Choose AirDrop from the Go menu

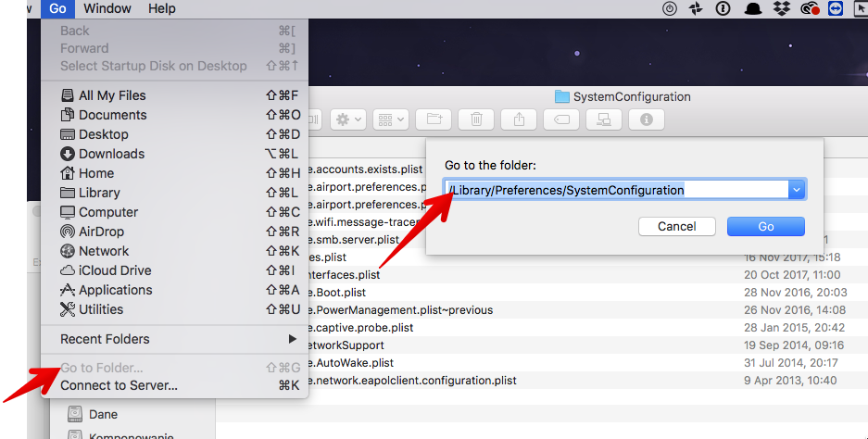click(174, 231)
